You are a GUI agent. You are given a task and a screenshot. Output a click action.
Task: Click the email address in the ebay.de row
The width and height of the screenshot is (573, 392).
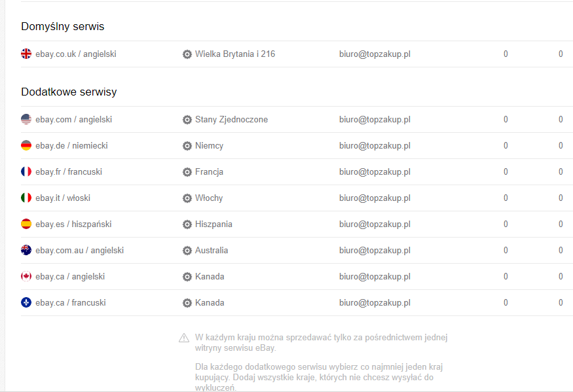pos(375,146)
